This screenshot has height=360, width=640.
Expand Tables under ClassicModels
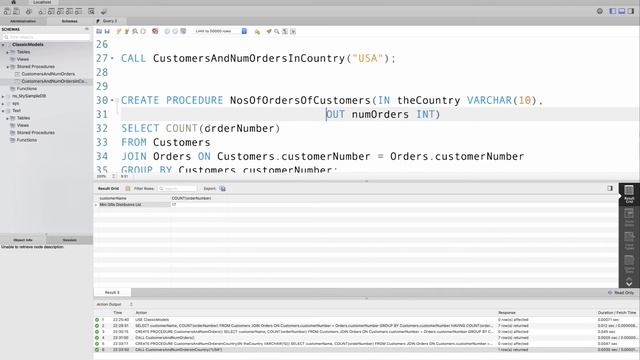point(7,52)
